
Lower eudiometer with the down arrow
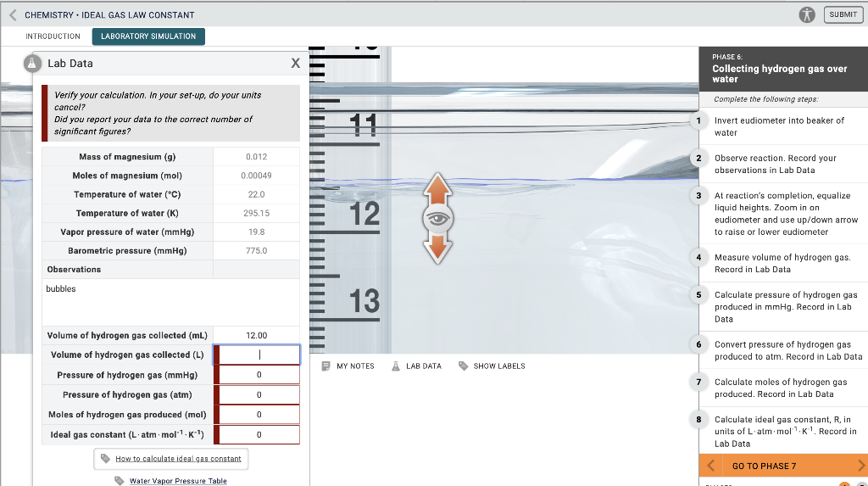point(438,248)
